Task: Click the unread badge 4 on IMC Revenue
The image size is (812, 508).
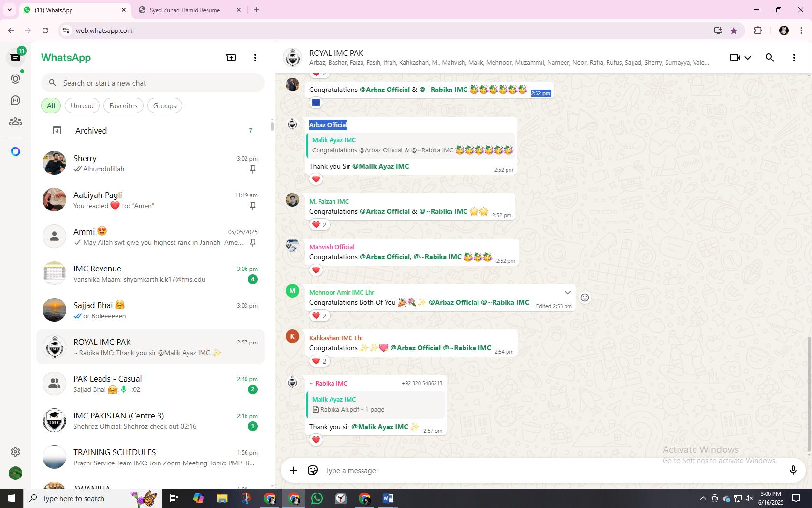Action: tap(252, 279)
